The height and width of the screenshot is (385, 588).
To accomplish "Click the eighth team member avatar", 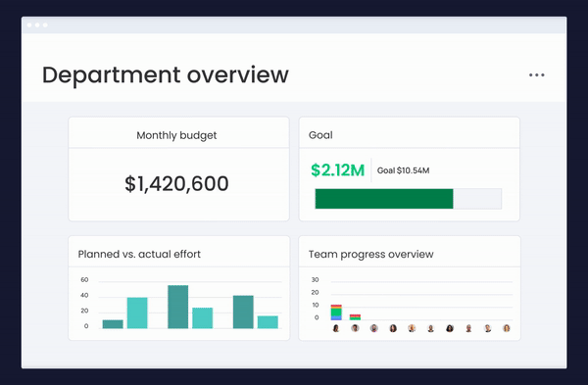I will pos(468,328).
